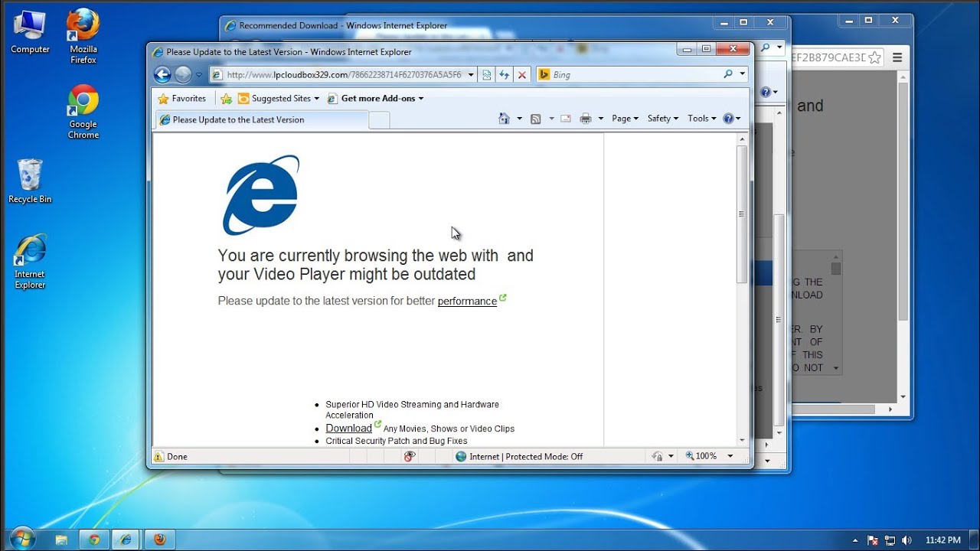Switch to Firefox on the taskbar
The height and width of the screenshot is (551, 980).
[159, 540]
